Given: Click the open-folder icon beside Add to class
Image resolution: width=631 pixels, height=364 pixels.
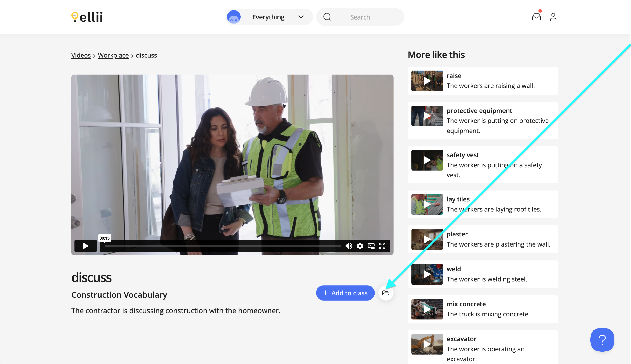Looking at the screenshot, I should 386,293.
